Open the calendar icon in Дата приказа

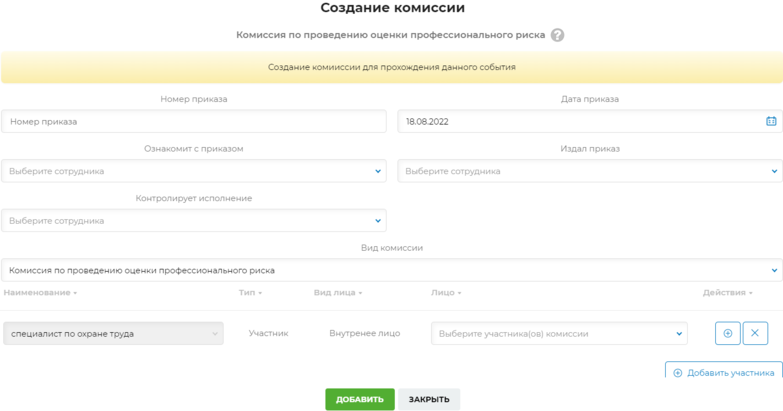771,121
